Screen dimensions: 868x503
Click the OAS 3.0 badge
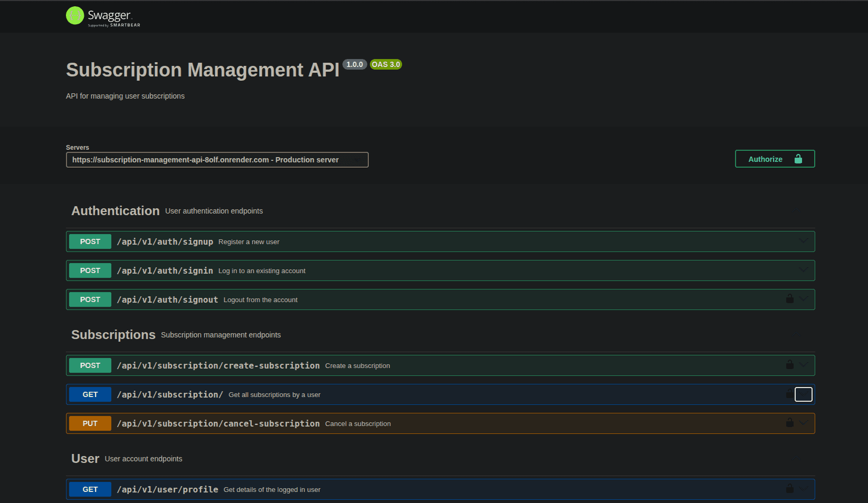386,64
